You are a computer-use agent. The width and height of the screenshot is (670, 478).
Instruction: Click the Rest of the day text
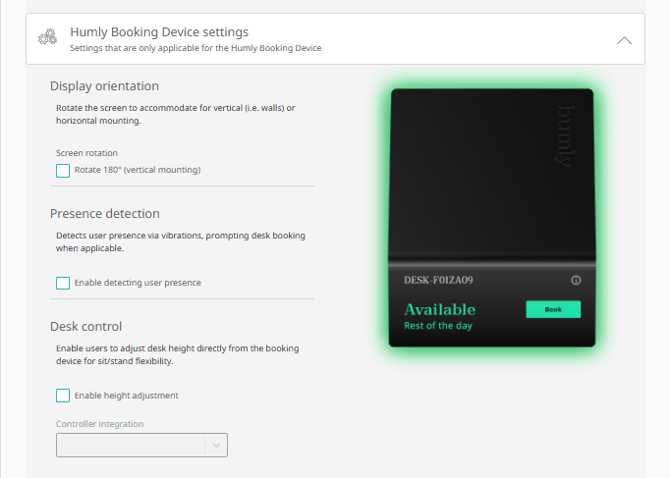pos(438,326)
